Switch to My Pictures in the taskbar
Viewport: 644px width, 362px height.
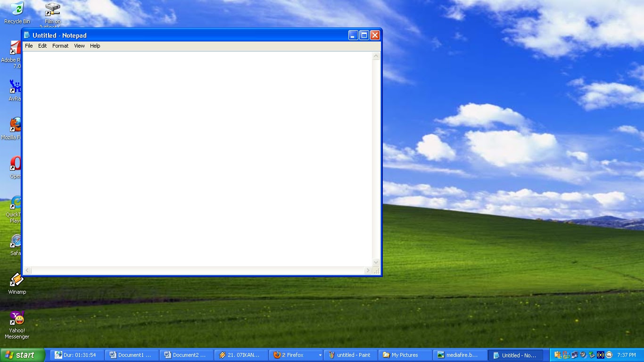click(x=405, y=355)
